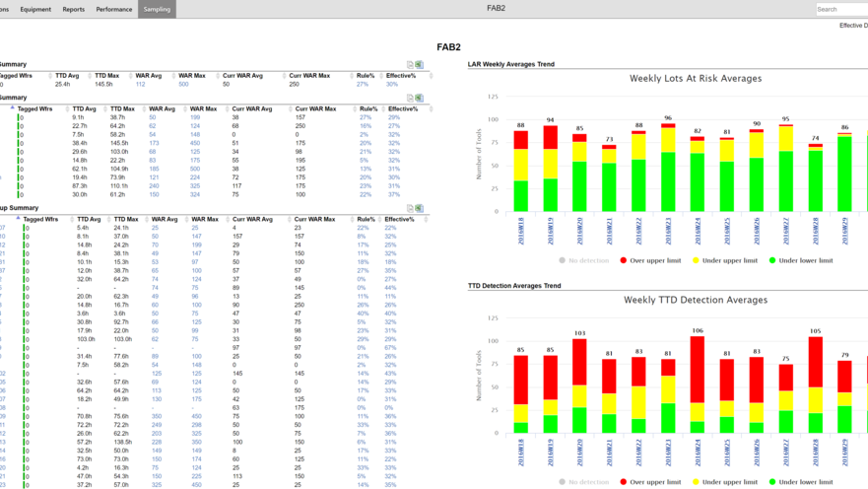Open the WAR Max value 224 link

(195, 177)
